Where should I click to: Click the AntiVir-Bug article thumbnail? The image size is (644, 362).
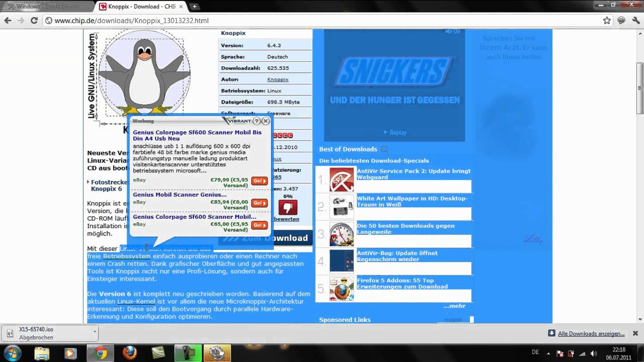coord(342,261)
